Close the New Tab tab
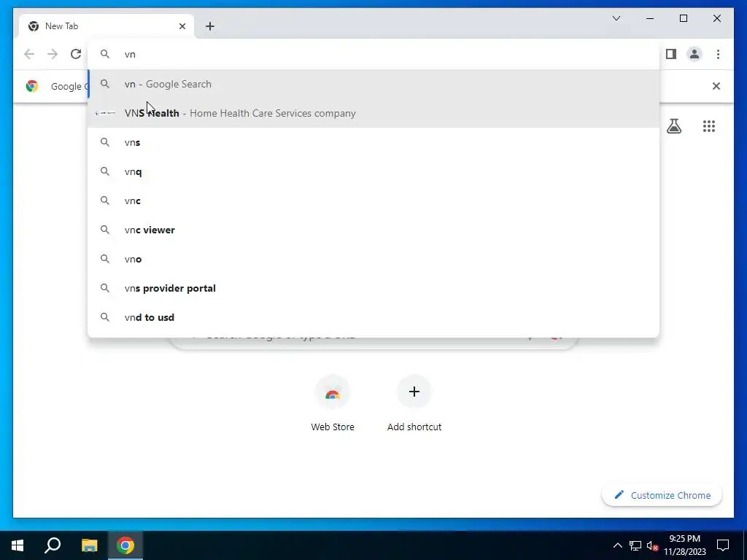Image resolution: width=747 pixels, height=560 pixels. pos(182,26)
